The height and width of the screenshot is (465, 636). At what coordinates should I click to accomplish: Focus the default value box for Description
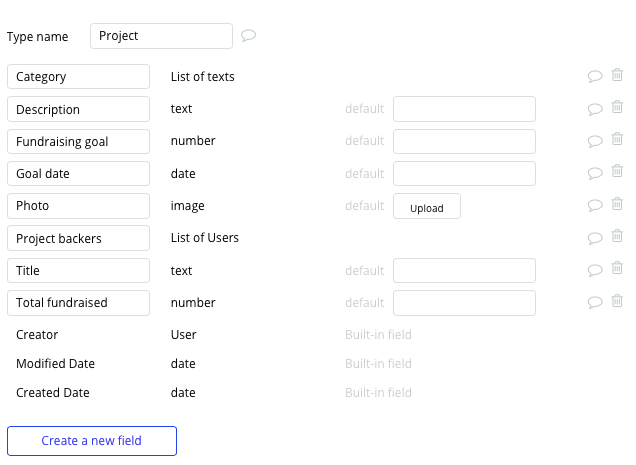click(x=464, y=109)
